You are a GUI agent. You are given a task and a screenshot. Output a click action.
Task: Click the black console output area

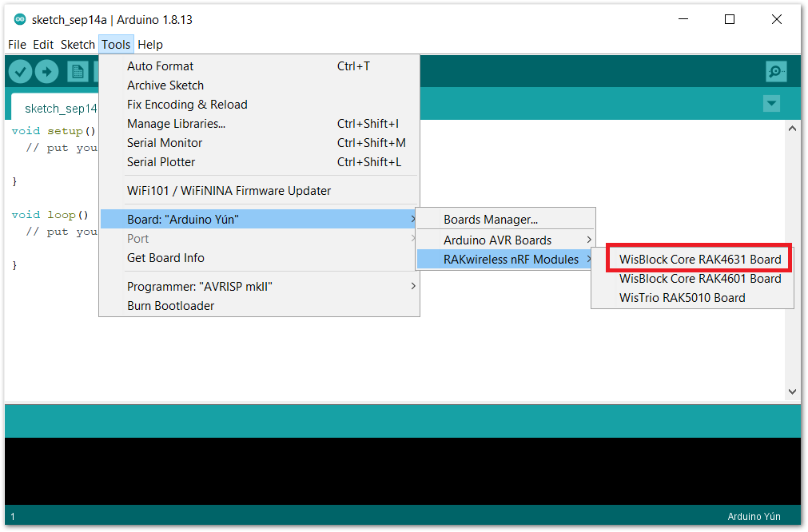tap(403, 471)
